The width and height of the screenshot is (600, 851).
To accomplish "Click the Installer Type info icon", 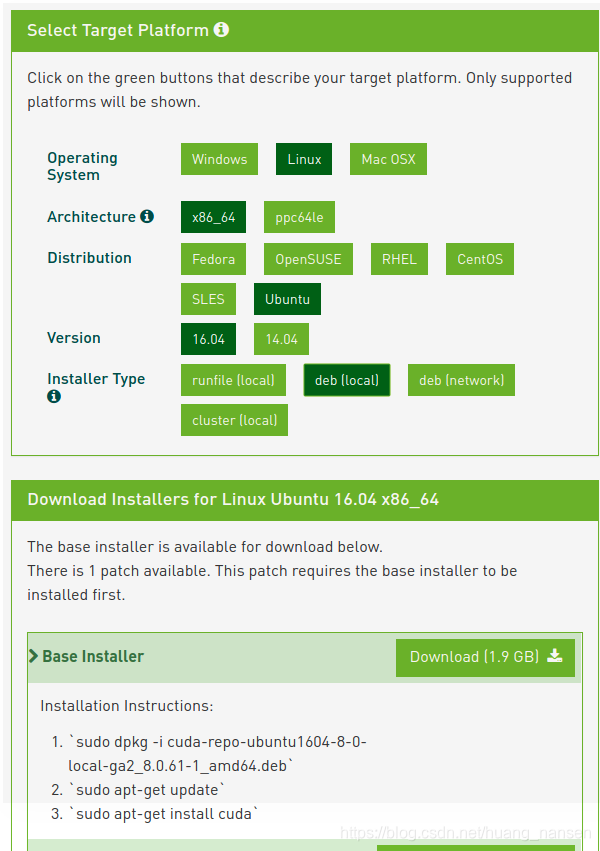I will [54, 397].
